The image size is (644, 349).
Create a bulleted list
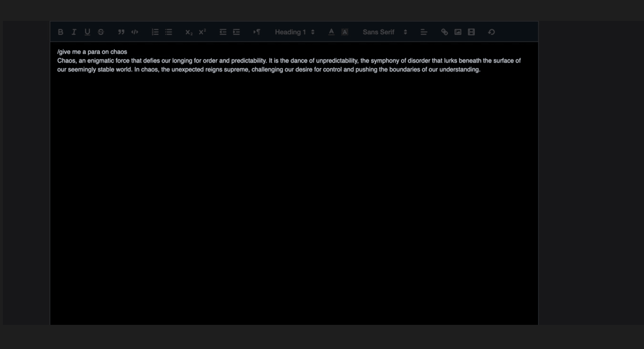[169, 32]
